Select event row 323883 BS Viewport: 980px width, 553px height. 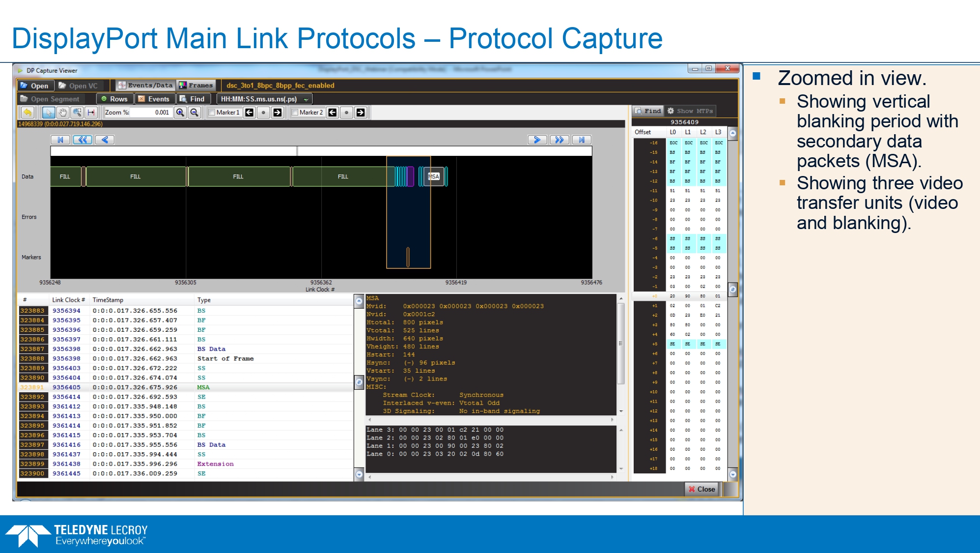(x=186, y=311)
